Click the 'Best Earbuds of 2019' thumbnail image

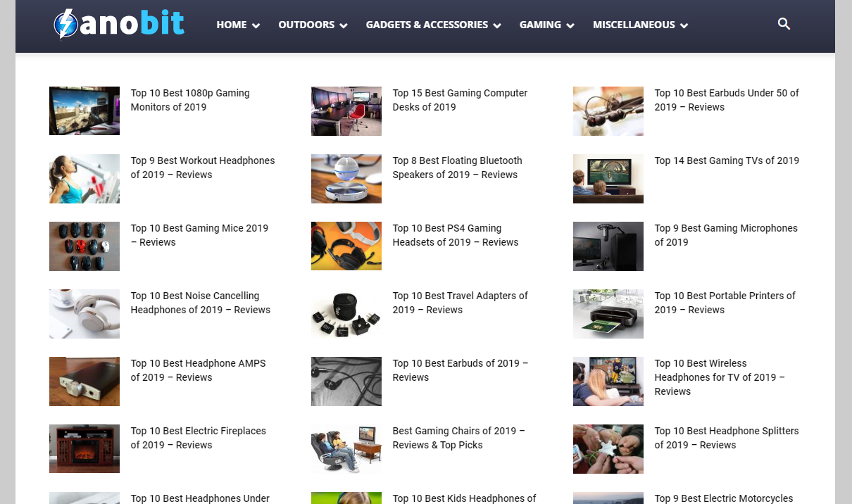point(346,381)
